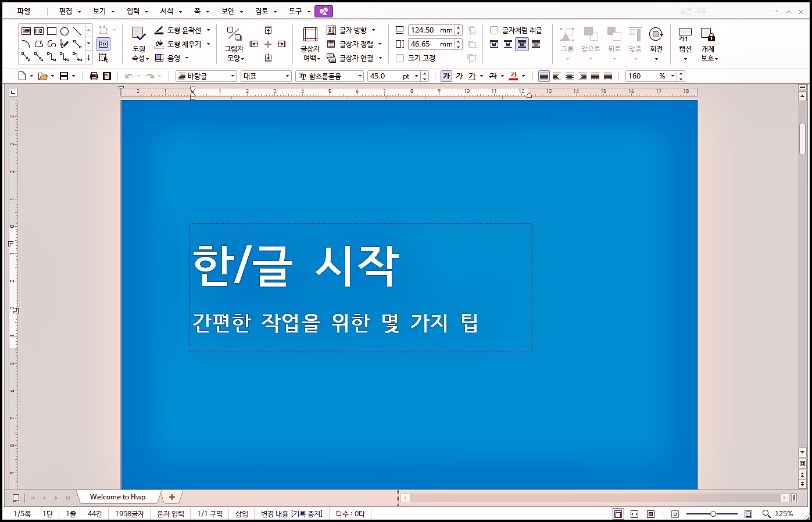Screen dimensions: 812x522
Task: Select the straight line drawing tool
Action: 77,31
